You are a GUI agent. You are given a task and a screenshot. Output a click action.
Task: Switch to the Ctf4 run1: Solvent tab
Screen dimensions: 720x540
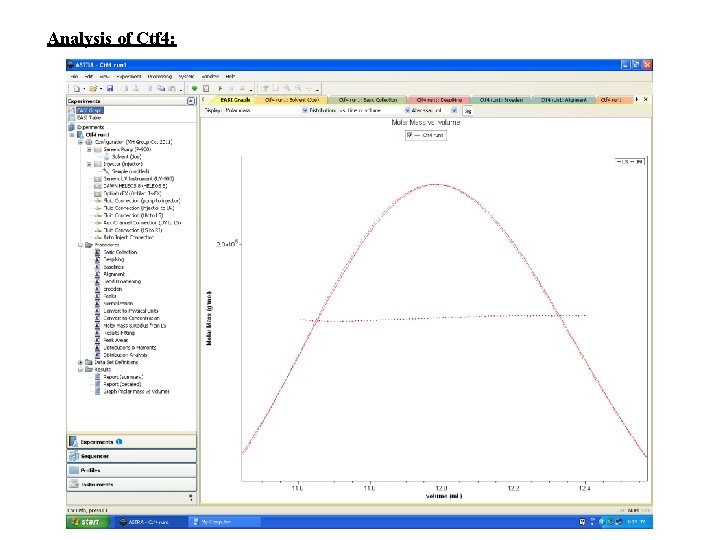[x=292, y=100]
